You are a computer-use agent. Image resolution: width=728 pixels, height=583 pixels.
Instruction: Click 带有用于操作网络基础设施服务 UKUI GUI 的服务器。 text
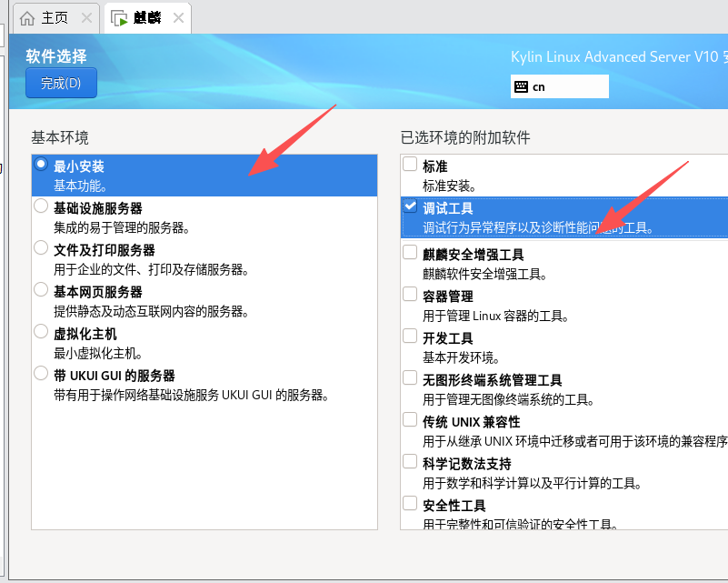192,395
